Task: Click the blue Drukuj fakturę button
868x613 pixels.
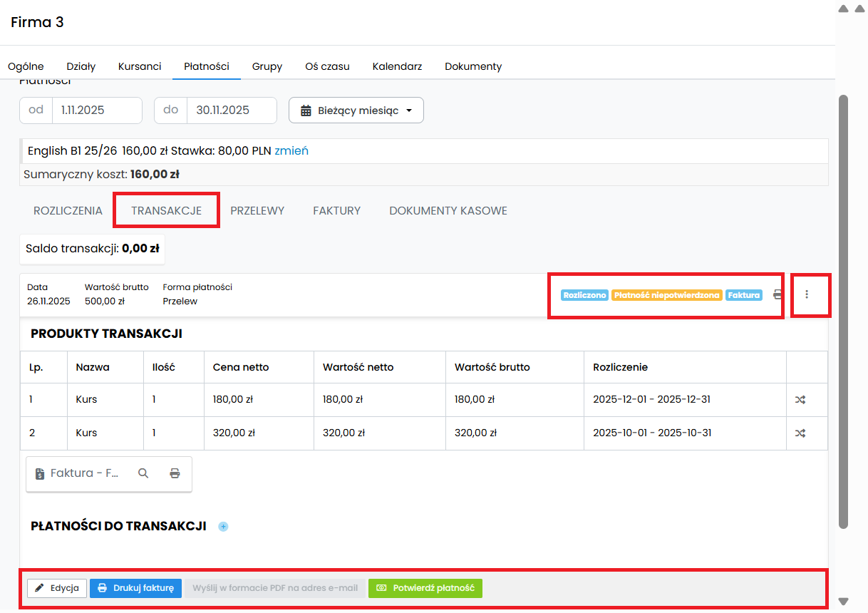Action: click(x=136, y=588)
